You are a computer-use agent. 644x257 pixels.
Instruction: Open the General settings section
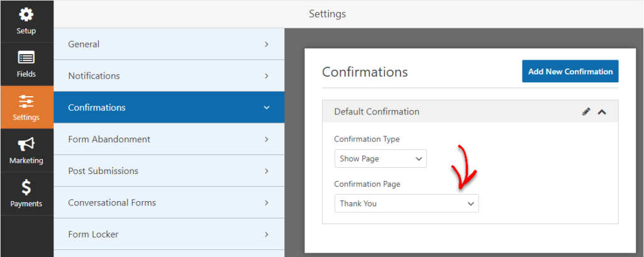coord(169,44)
